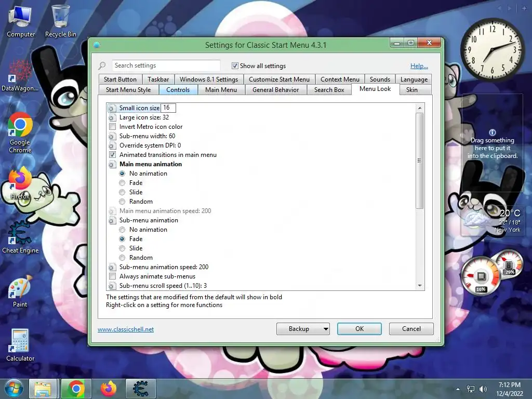Select the Sub-menu scroll speed setting
This screenshot has height=399, width=532.
[163, 286]
